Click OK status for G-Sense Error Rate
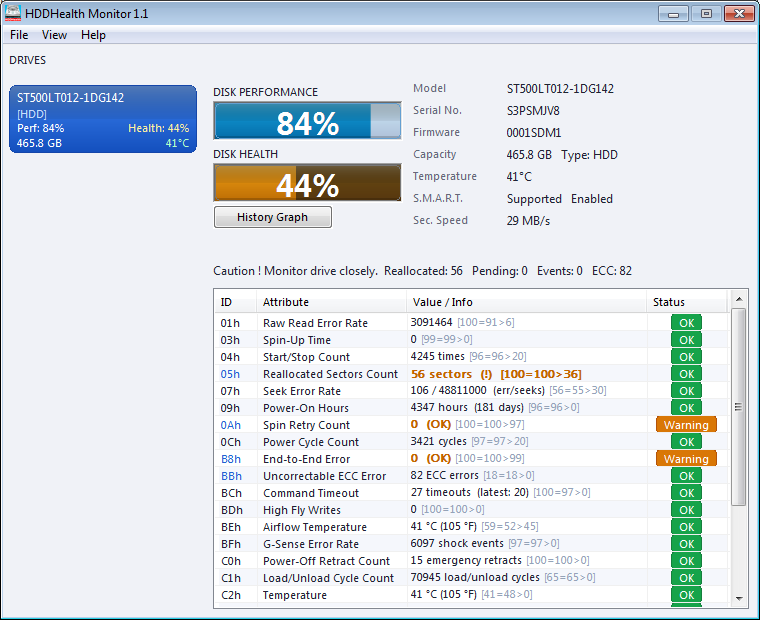The image size is (760, 620). coord(686,543)
